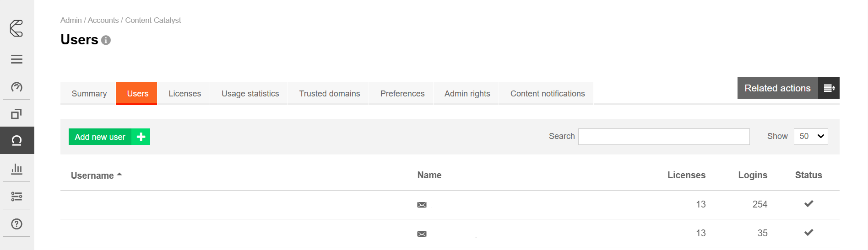Screen dimensions: 868x250
Task: Open the Usage statistics tab
Action: pos(250,94)
